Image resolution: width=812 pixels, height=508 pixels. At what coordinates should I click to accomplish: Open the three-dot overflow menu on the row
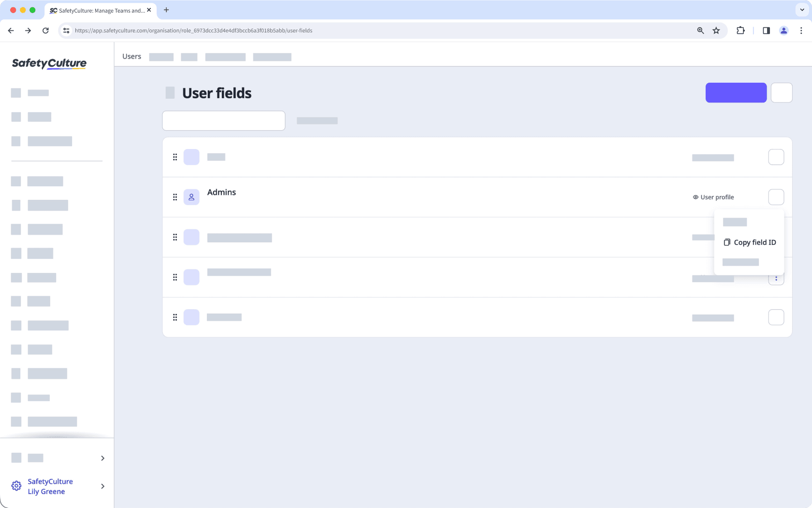pyautogui.click(x=776, y=277)
